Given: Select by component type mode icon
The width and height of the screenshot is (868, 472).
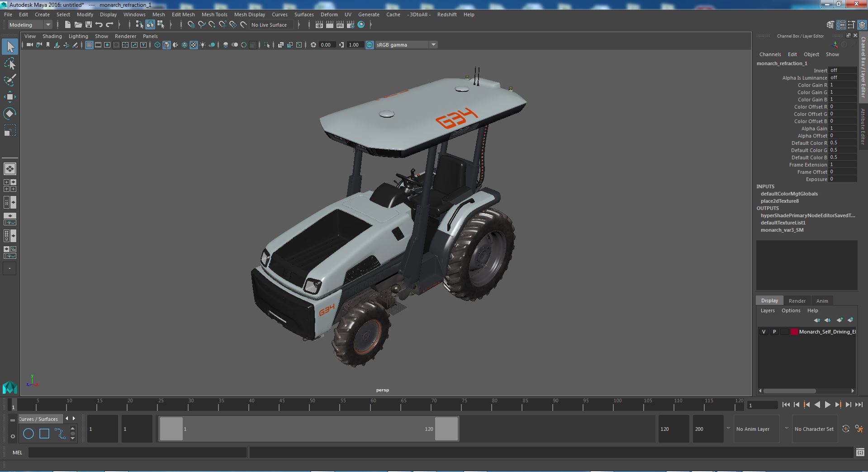Looking at the screenshot, I should pyautogui.click(x=161, y=25).
